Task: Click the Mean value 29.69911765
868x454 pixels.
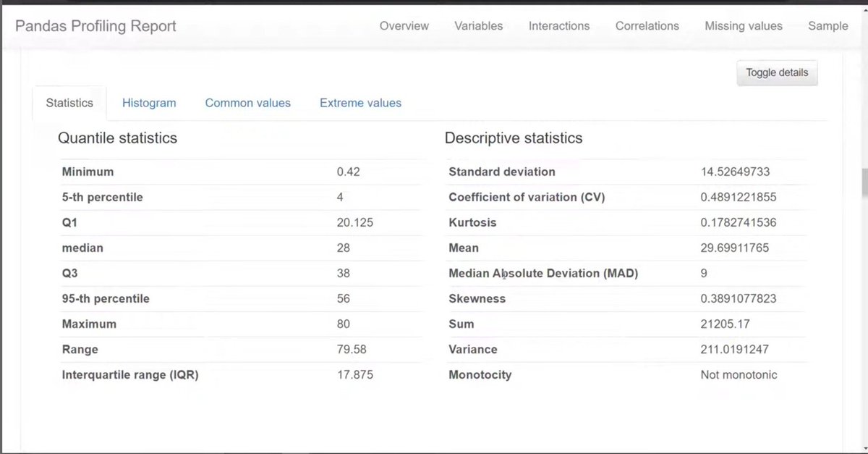Action: tap(735, 248)
